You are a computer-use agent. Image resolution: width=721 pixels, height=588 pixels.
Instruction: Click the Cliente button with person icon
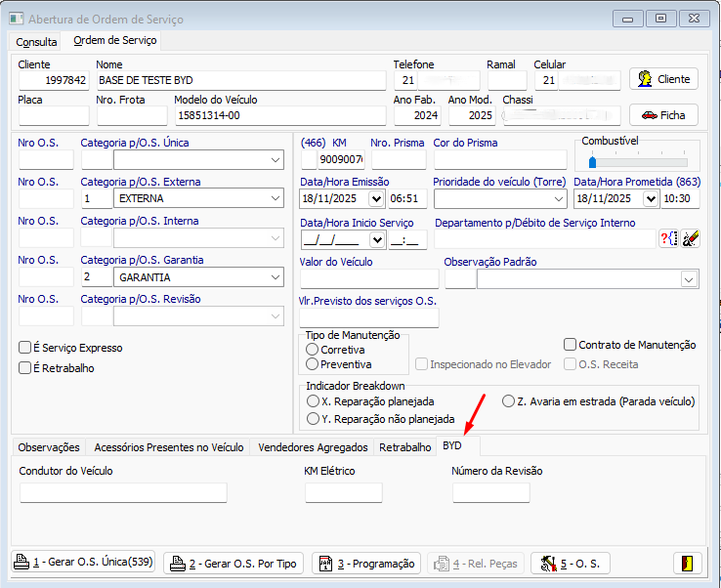pyautogui.click(x=663, y=79)
